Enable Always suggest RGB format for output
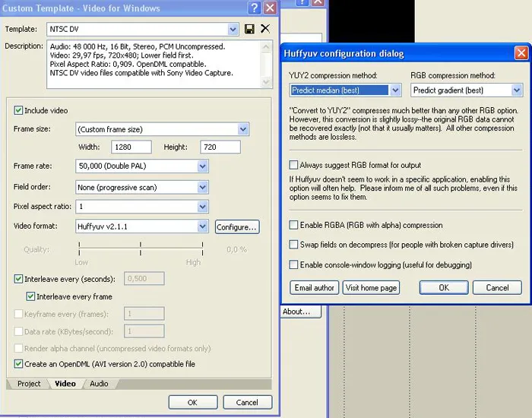Image resolution: width=532 pixels, height=418 pixels. click(294, 165)
